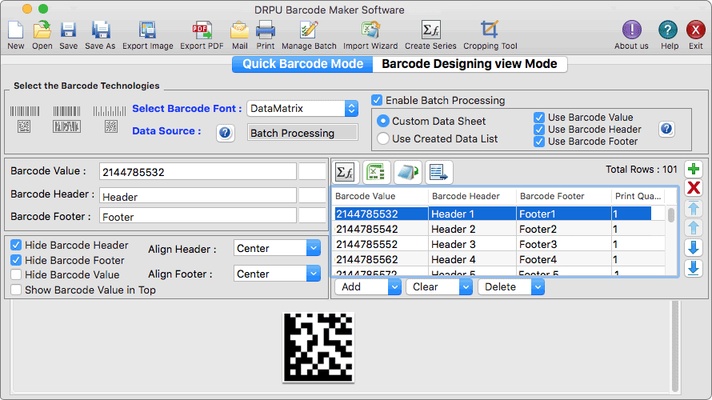This screenshot has width=712, height=400.
Task: Toggle Enable Batch Processing checkbox
Action: point(377,100)
